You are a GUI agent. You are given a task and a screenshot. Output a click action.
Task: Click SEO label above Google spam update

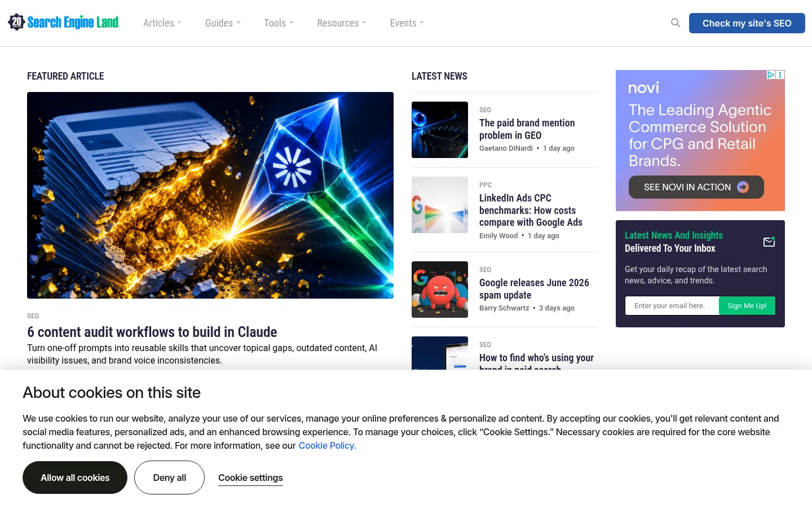pos(485,270)
